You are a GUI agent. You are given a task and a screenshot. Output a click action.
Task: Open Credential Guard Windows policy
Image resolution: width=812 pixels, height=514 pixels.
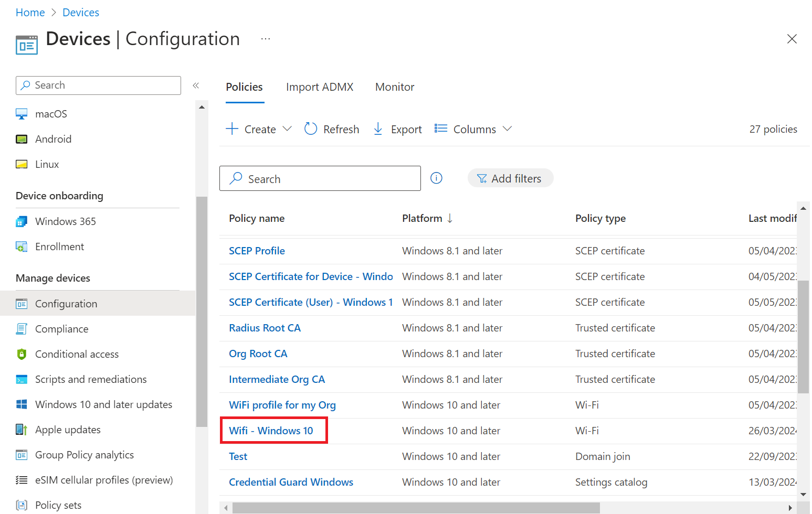click(291, 482)
